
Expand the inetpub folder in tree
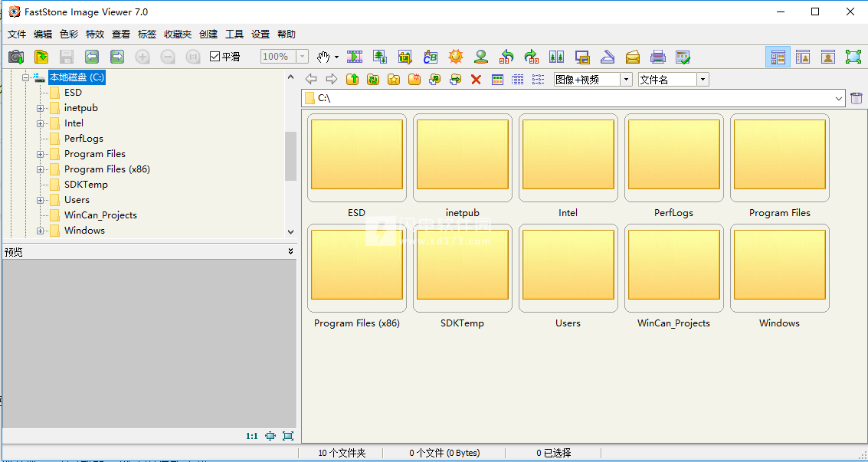click(x=41, y=109)
